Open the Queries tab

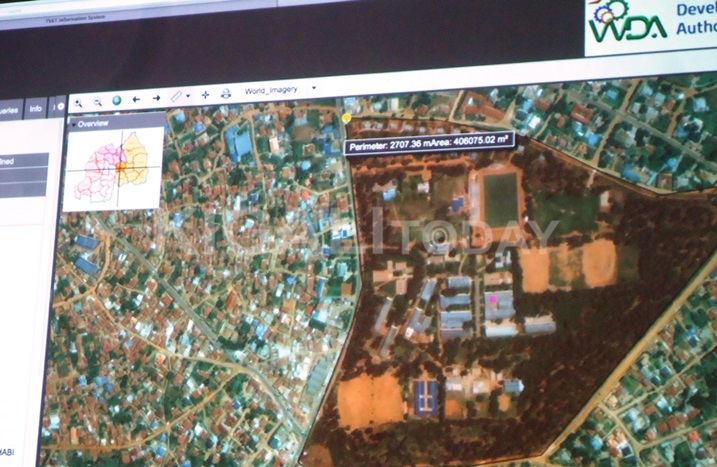[x=8, y=110]
